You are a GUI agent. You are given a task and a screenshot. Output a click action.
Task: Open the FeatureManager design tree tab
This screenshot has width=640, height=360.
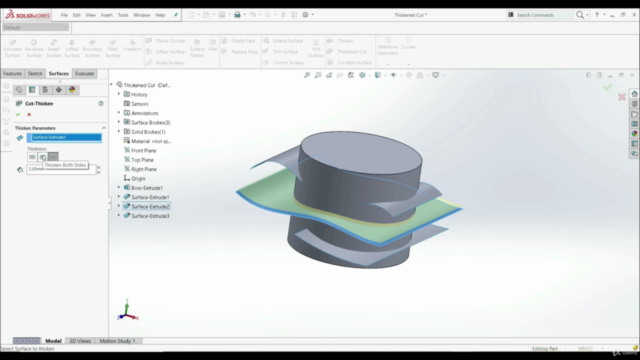(x=19, y=90)
